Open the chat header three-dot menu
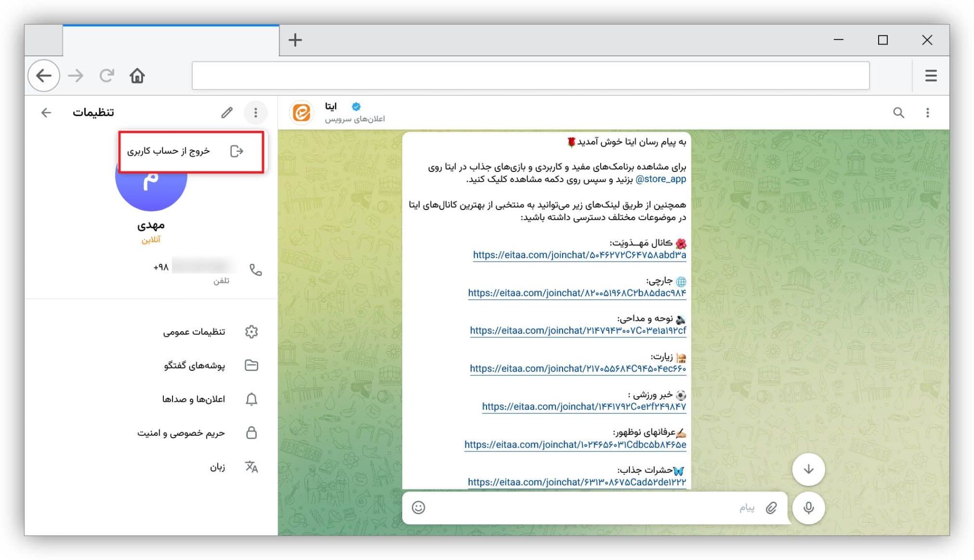The image size is (974, 560). coord(927,113)
